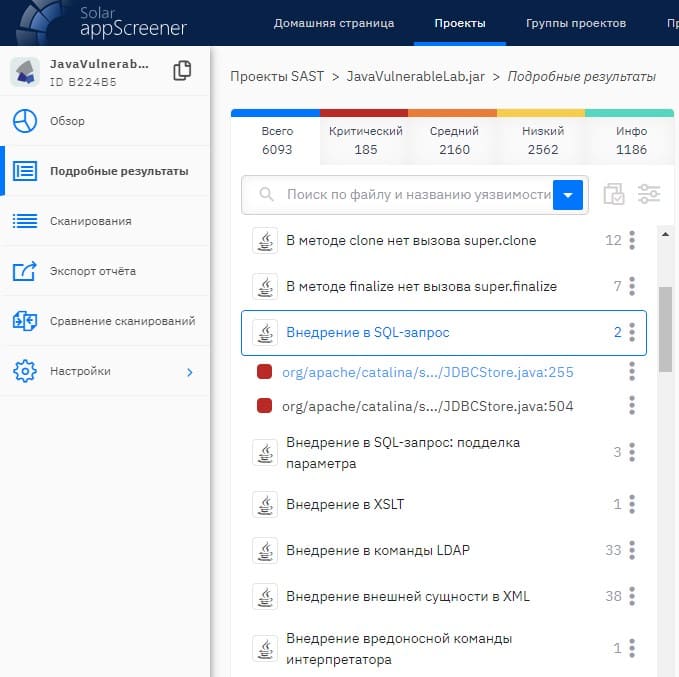Image resolution: width=679 pixels, height=677 pixels.
Task: Click the bulk mark documents icon
Action: pyautogui.click(x=614, y=194)
